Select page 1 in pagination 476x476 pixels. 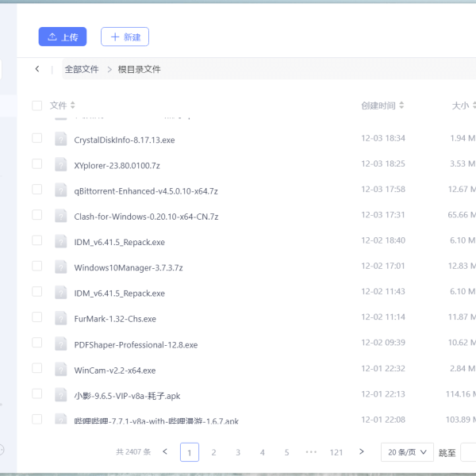point(190,452)
